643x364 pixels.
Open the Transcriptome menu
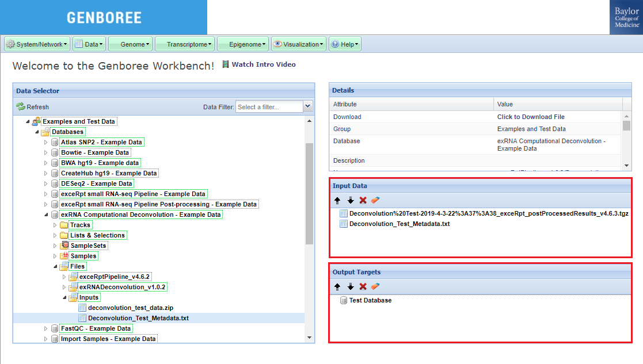[185, 44]
